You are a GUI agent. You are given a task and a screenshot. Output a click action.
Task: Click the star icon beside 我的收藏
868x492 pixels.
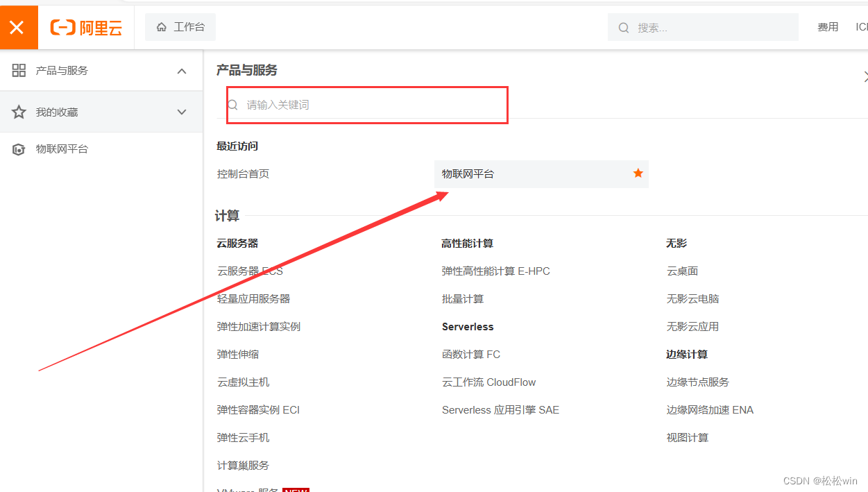tap(19, 112)
